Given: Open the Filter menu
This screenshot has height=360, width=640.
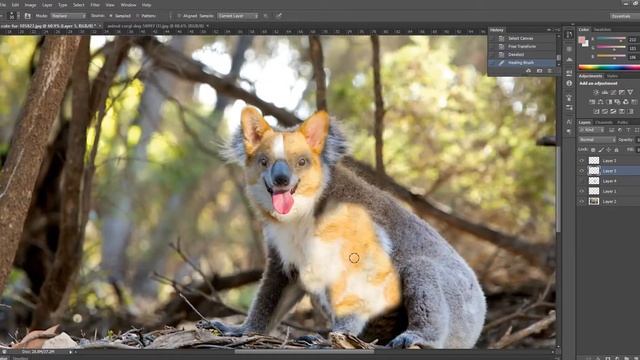Looking at the screenshot, I should coord(95,5).
